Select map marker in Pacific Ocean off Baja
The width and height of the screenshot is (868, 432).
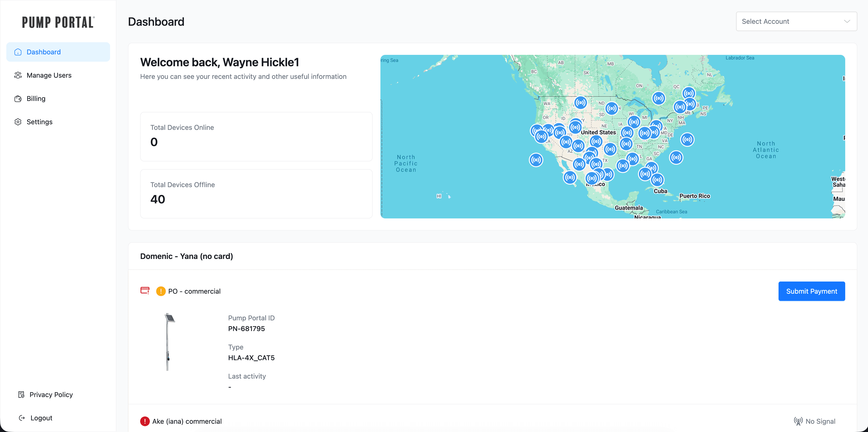[536, 160]
